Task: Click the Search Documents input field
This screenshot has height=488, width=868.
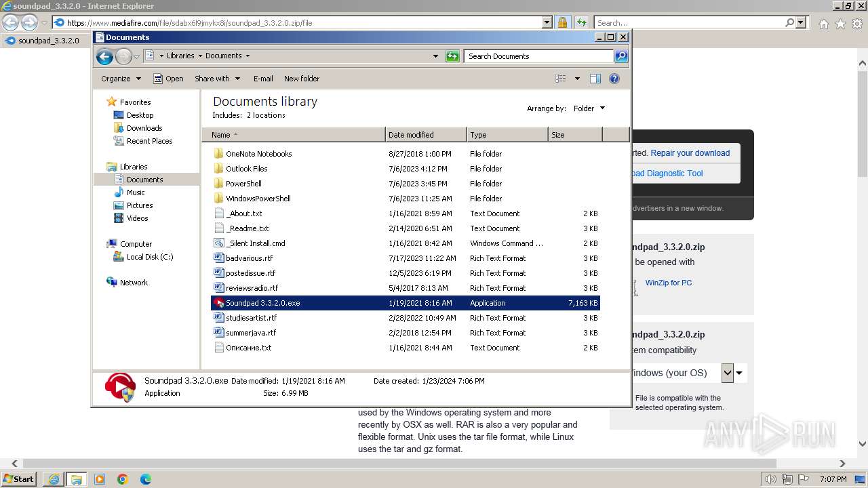Action: (539, 56)
